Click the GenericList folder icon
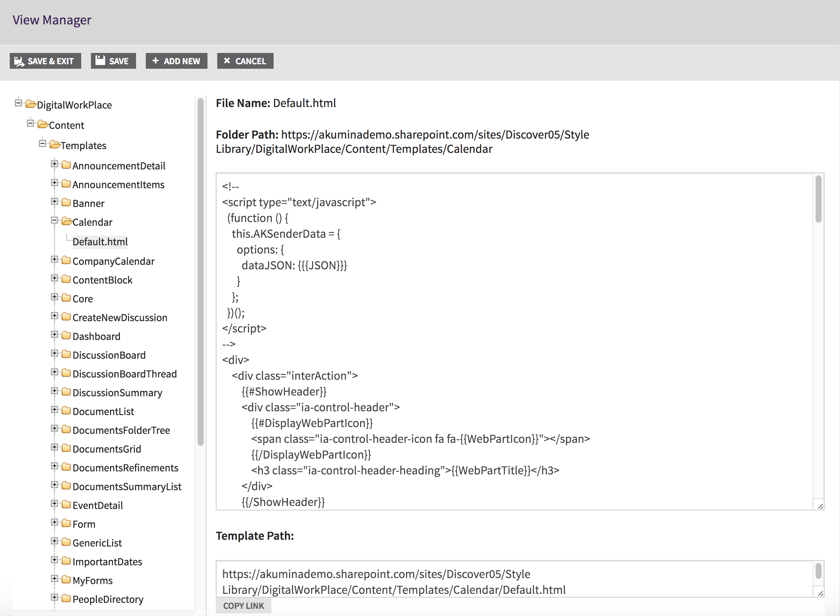 [x=66, y=542]
